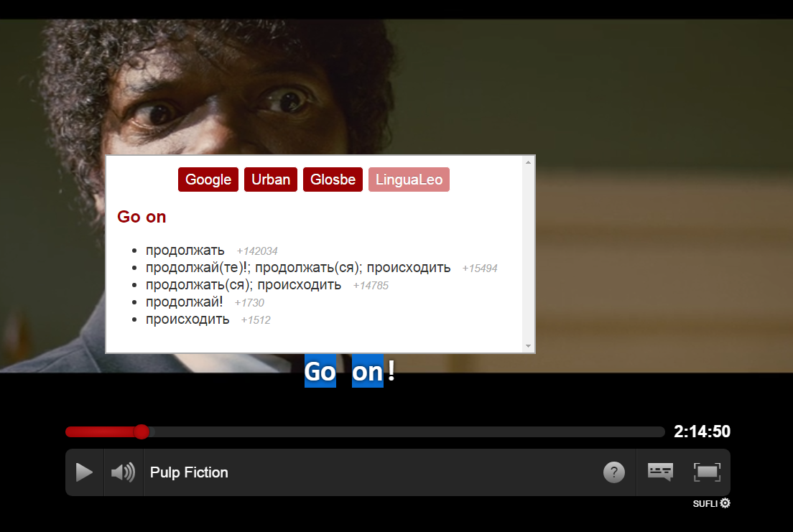Switch to Glosbe dictionary tab
The height and width of the screenshot is (532, 793).
(333, 179)
